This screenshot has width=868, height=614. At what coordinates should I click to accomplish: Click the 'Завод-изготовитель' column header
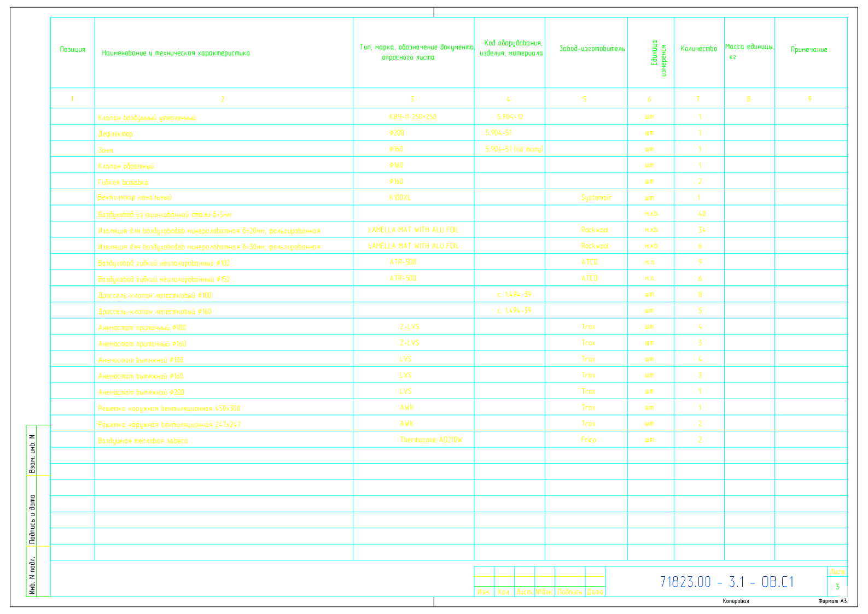coord(591,49)
